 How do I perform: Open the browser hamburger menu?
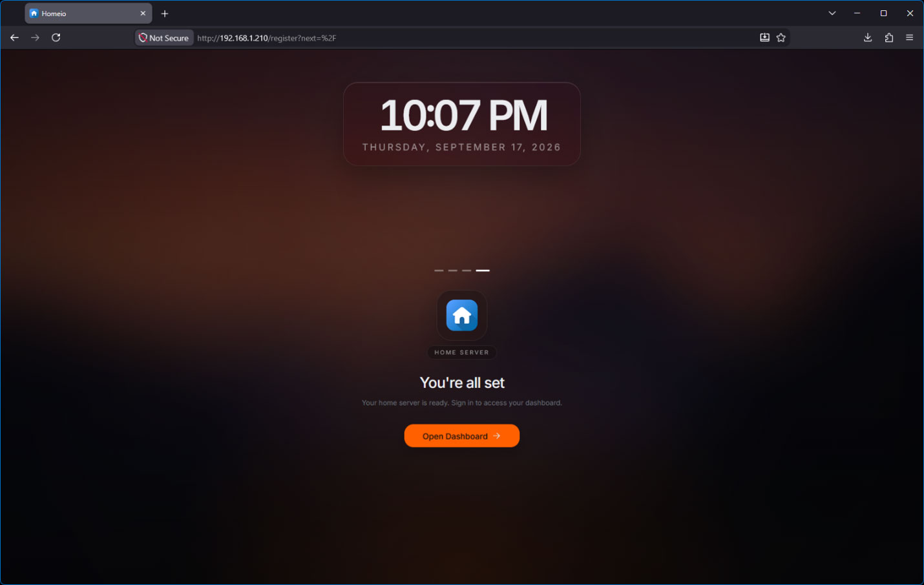click(x=909, y=37)
